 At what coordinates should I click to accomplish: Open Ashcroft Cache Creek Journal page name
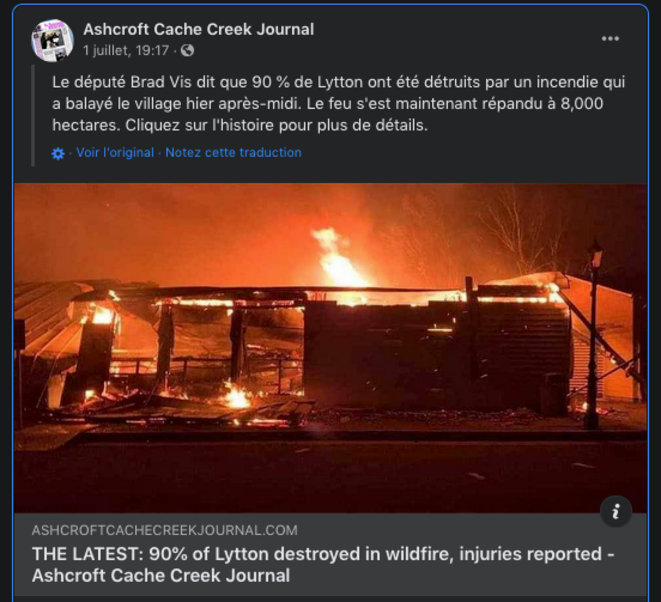pyautogui.click(x=199, y=30)
